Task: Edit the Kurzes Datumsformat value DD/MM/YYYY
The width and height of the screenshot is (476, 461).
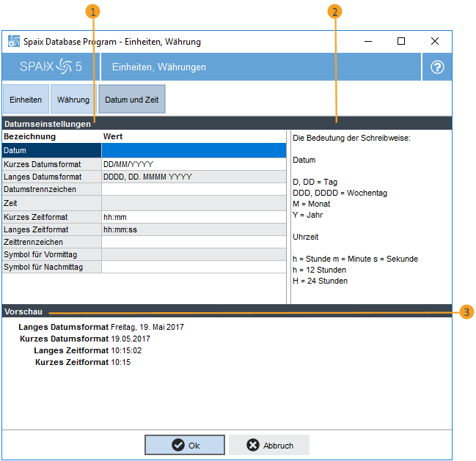Action: pos(194,164)
